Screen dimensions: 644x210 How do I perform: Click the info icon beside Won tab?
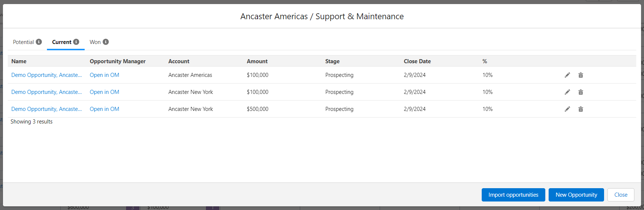tap(106, 42)
